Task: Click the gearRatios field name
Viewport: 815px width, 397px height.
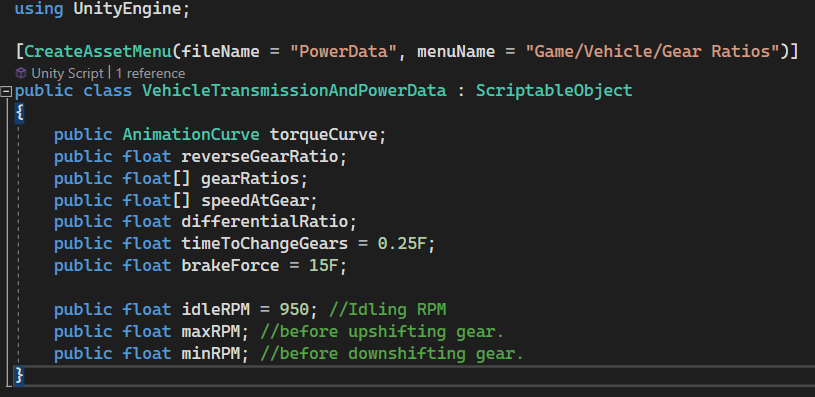Action: click(x=249, y=178)
